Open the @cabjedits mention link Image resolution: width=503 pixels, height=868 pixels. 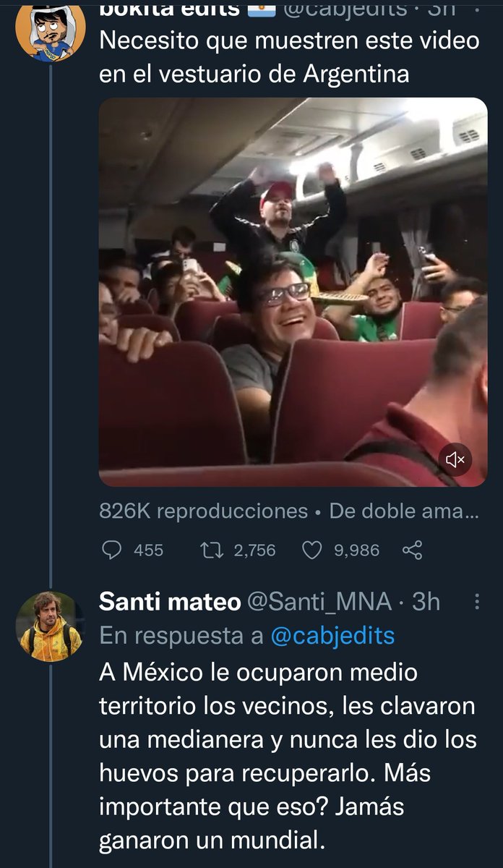pyautogui.click(x=332, y=636)
